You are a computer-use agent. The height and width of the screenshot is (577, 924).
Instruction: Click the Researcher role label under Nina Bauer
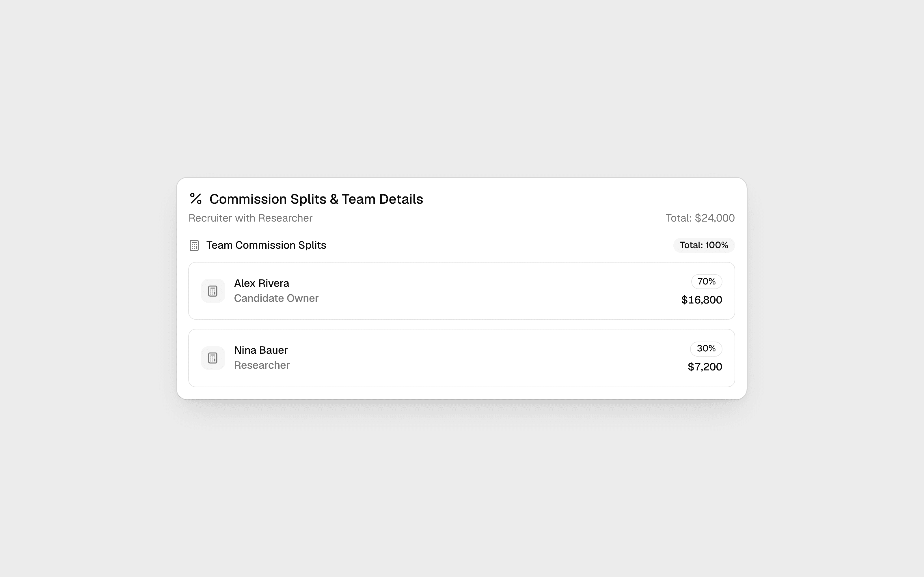click(262, 365)
